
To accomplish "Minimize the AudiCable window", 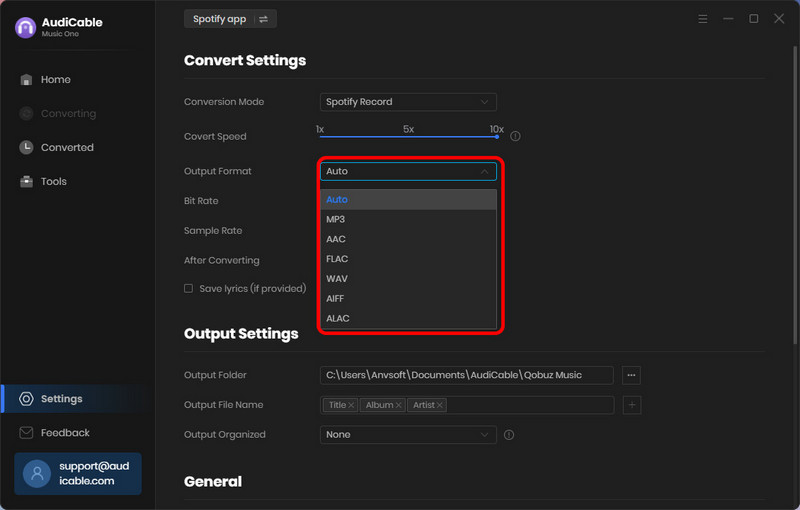I will pyautogui.click(x=728, y=19).
